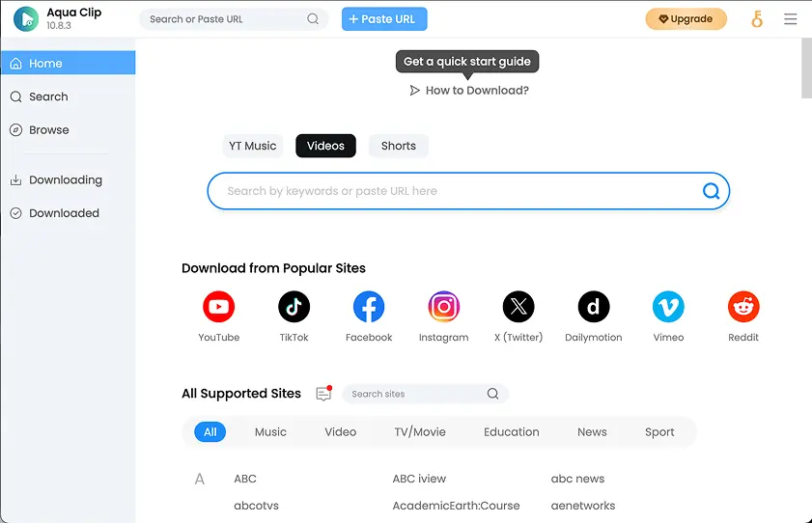Open the YouTube site icon
This screenshot has height=523, width=812.
click(218, 306)
